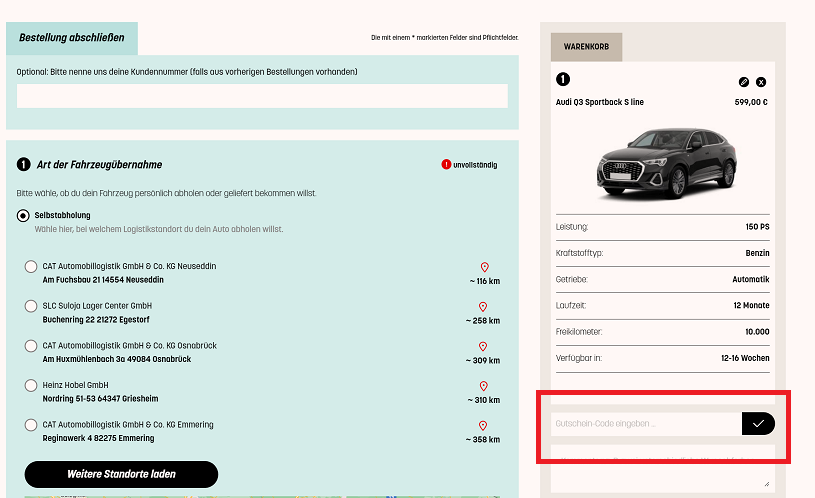The height and width of the screenshot is (498, 815).
Task: Click map pin for Osnabrück location
Action: coord(484,346)
